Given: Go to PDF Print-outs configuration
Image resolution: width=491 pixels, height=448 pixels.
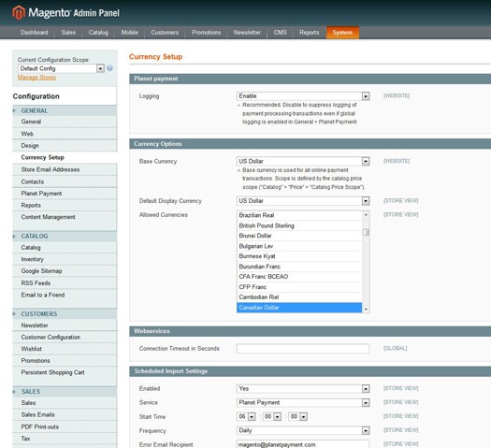Looking at the screenshot, I should pos(65,426).
